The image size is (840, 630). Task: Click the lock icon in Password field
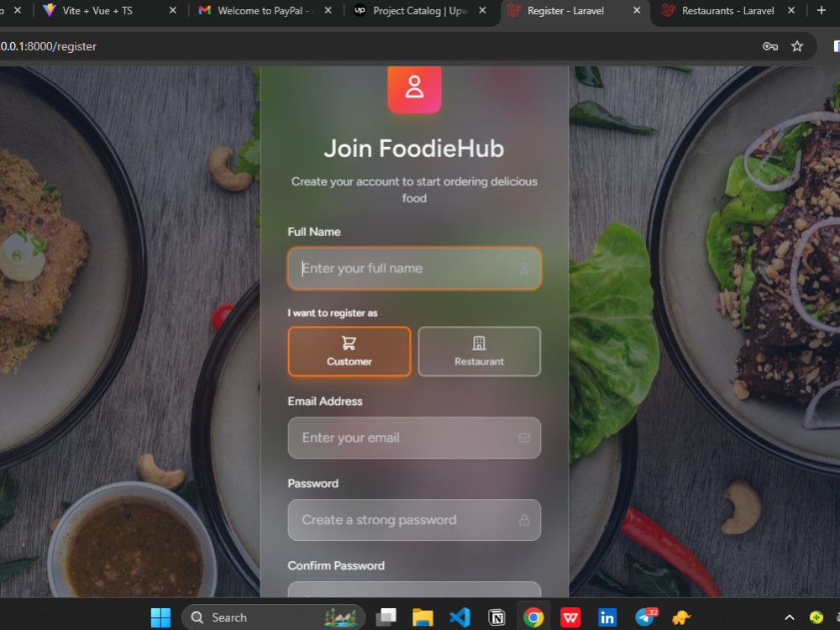(x=524, y=520)
